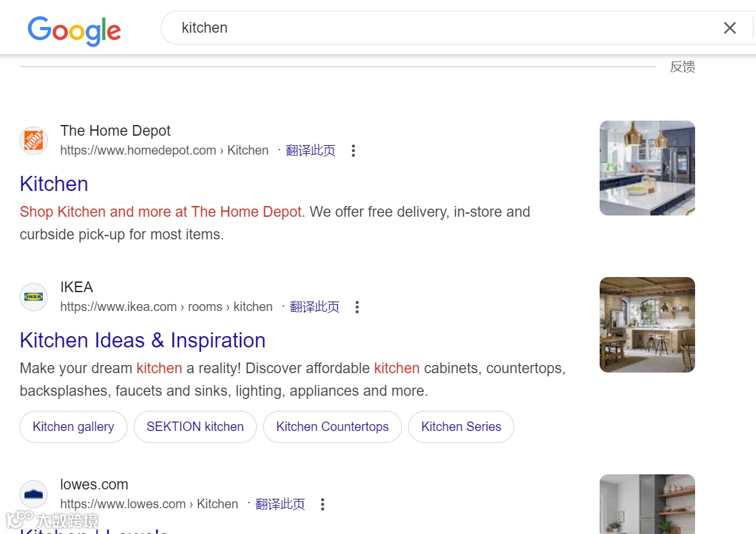This screenshot has width=756, height=534.
Task: Select the Kitchen Series chip
Action: pyautogui.click(x=462, y=427)
